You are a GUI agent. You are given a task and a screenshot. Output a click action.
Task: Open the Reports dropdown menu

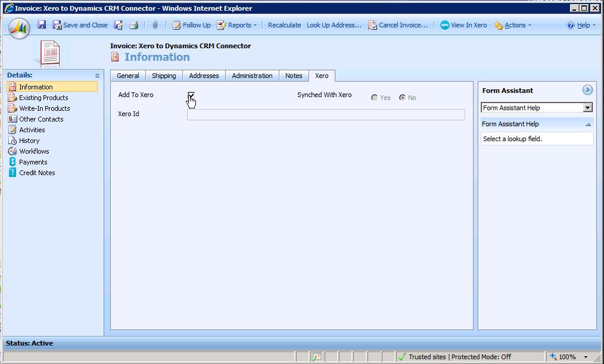click(x=236, y=25)
